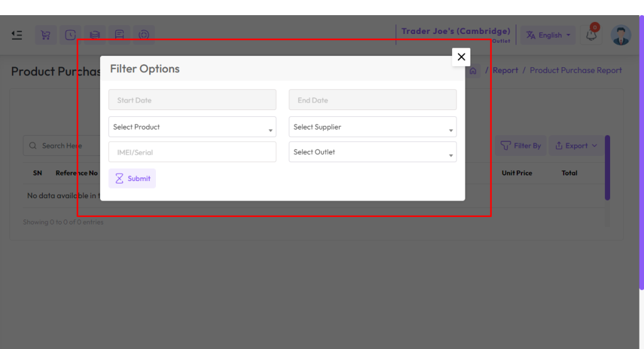The width and height of the screenshot is (644, 349).
Task: Go to home breadcrumb icon
Action: point(473,70)
